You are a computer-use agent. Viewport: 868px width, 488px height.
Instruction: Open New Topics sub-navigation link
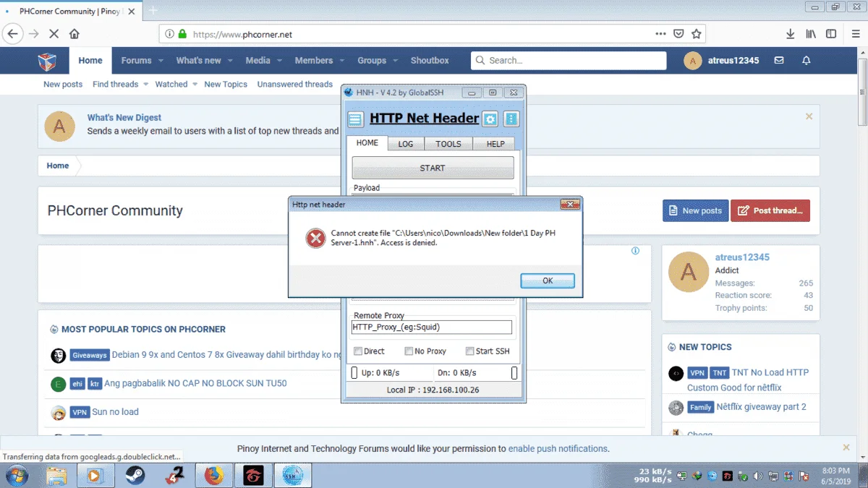click(x=226, y=85)
